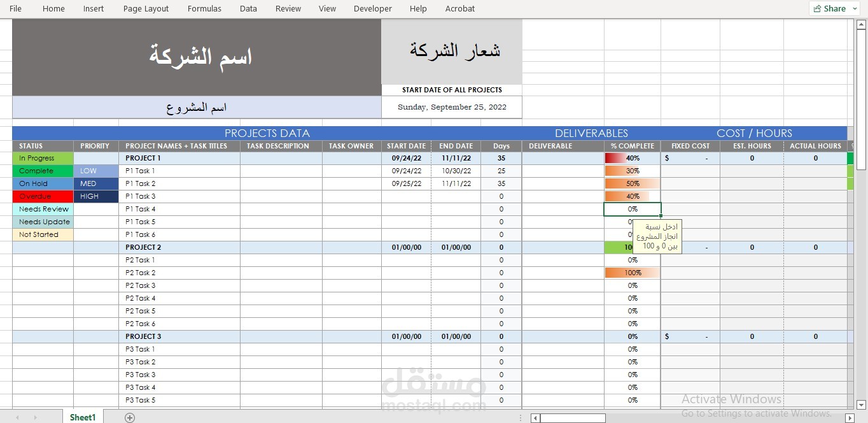Click the "Go to Settings to activate Windows" link

tap(757, 413)
